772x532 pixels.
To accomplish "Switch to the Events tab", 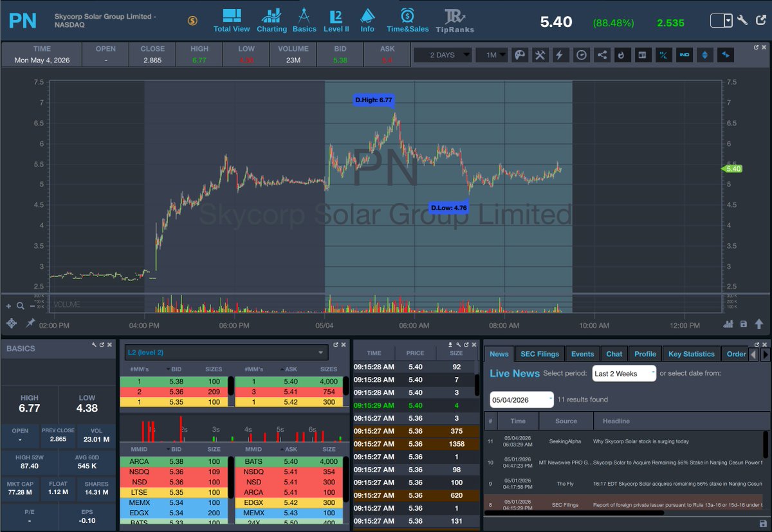I will [x=582, y=354].
